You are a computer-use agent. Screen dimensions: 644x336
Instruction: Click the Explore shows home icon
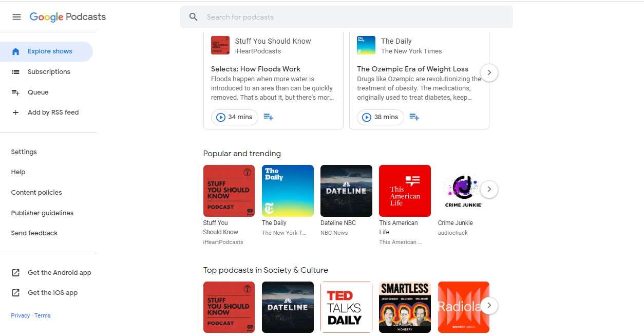(x=16, y=51)
